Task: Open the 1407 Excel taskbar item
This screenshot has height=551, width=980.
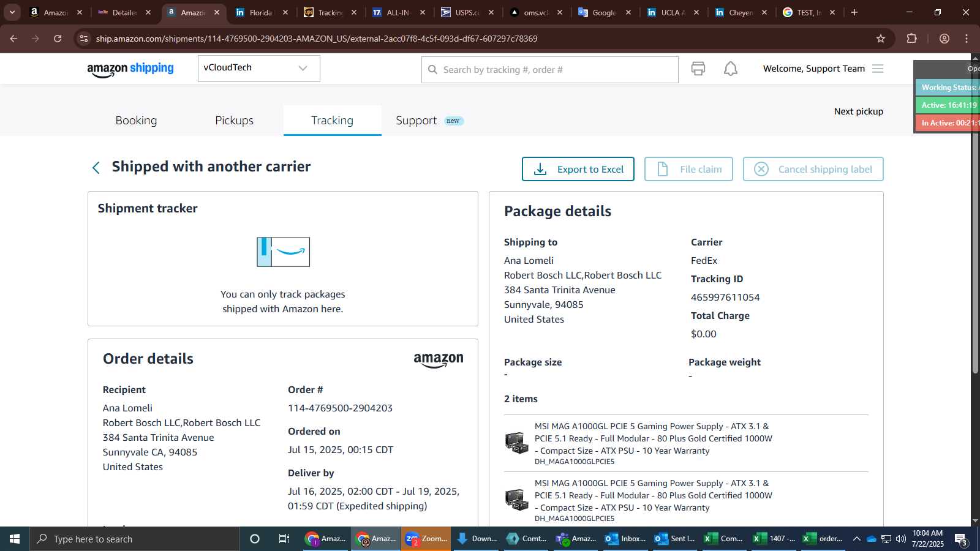Action: 774,539
